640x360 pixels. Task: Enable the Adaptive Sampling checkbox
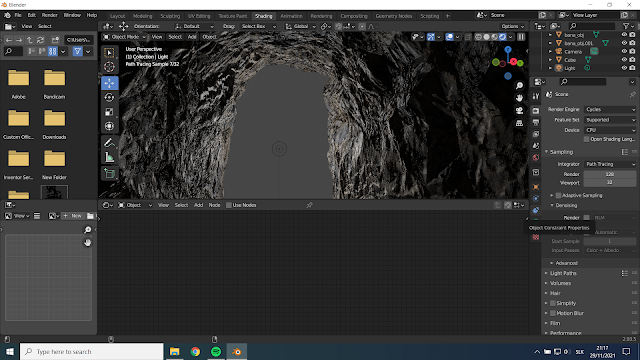(x=558, y=196)
